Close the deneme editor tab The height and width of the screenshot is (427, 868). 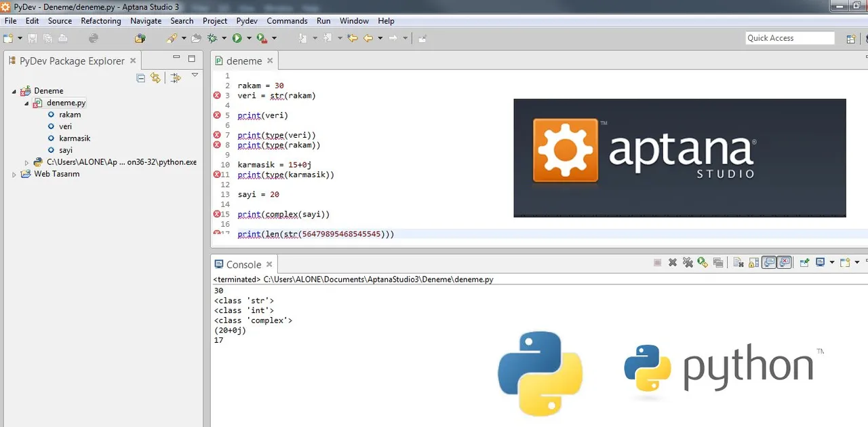[x=270, y=60]
